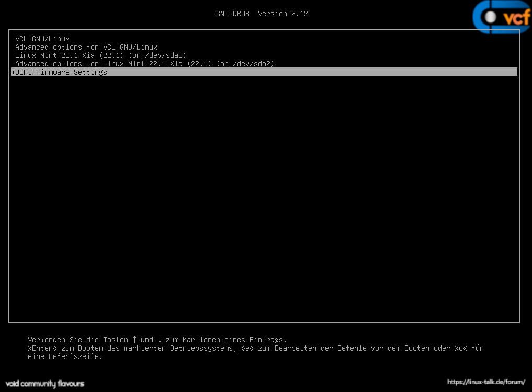The height and width of the screenshot is (392, 532).
Task: Select the VCL GNU/Linux boot entry
Action: coord(42,39)
